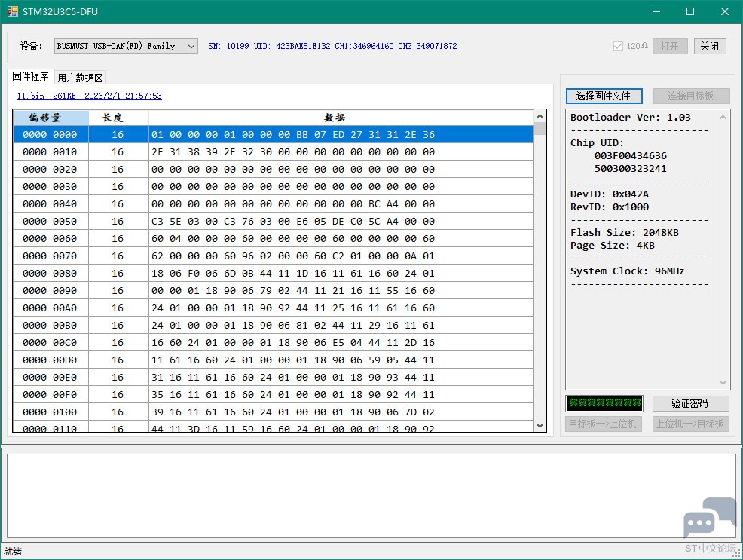Click the STM32U3C5-DFU app icon in title bar
This screenshot has width=743, height=560.
[x=12, y=11]
